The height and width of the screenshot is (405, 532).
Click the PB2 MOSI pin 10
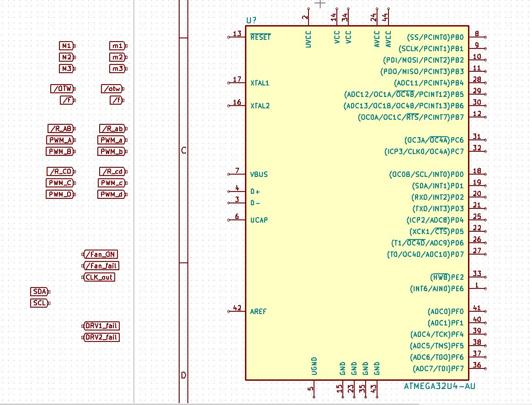tap(478, 60)
